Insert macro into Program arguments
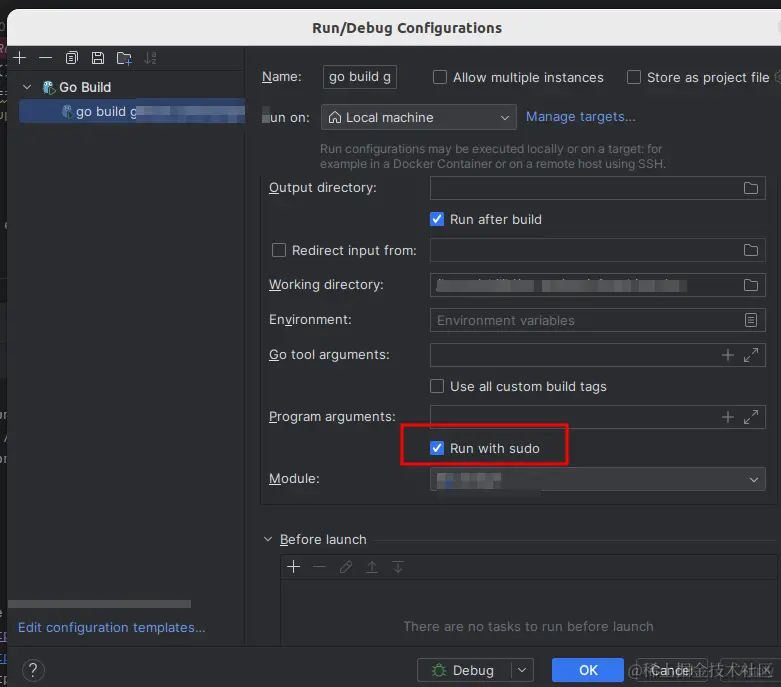Screen dimensions: 781x687 click(x=728, y=417)
